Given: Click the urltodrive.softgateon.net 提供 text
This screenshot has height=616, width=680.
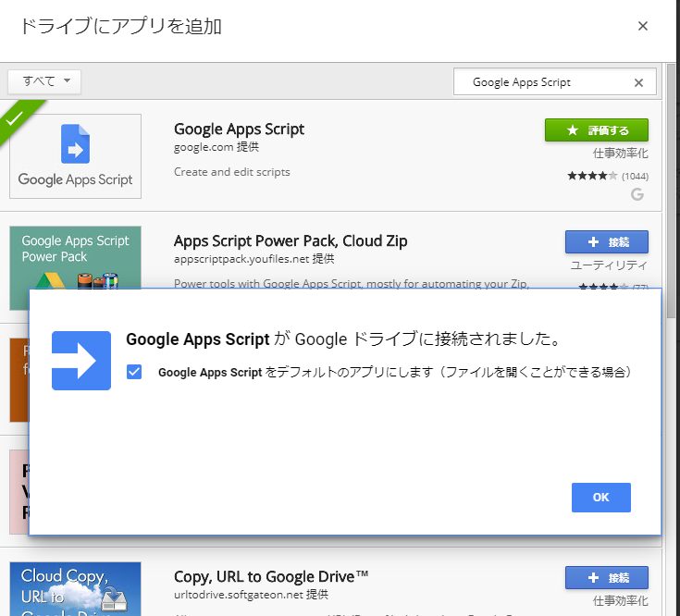Looking at the screenshot, I should click(251, 595).
